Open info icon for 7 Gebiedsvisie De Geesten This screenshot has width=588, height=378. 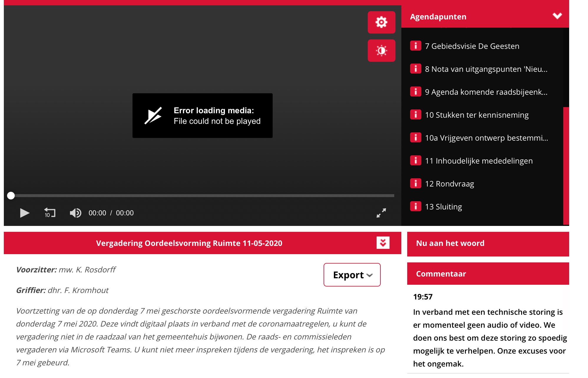tap(415, 46)
